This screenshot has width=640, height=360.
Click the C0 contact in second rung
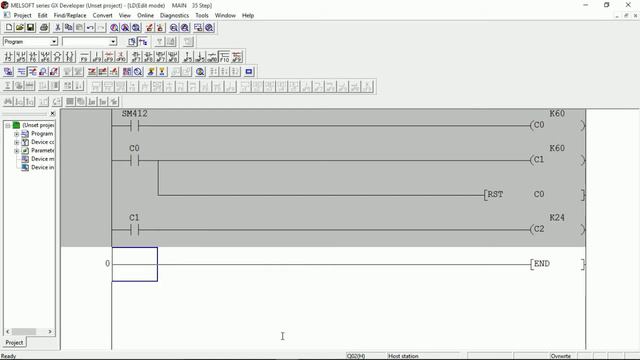coord(134,160)
